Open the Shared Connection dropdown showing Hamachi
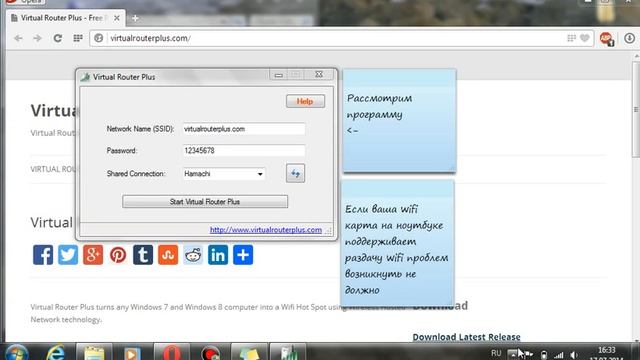 [x=224, y=174]
